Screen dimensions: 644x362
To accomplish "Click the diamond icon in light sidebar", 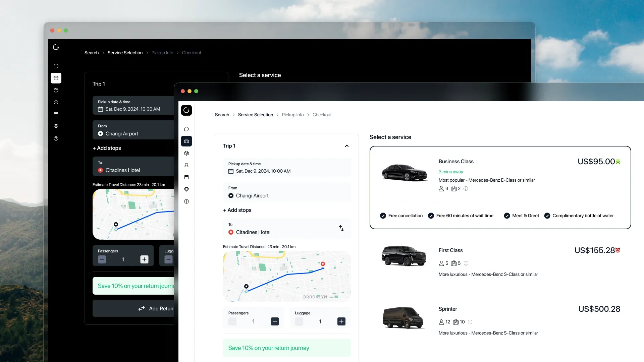I will [186, 189].
